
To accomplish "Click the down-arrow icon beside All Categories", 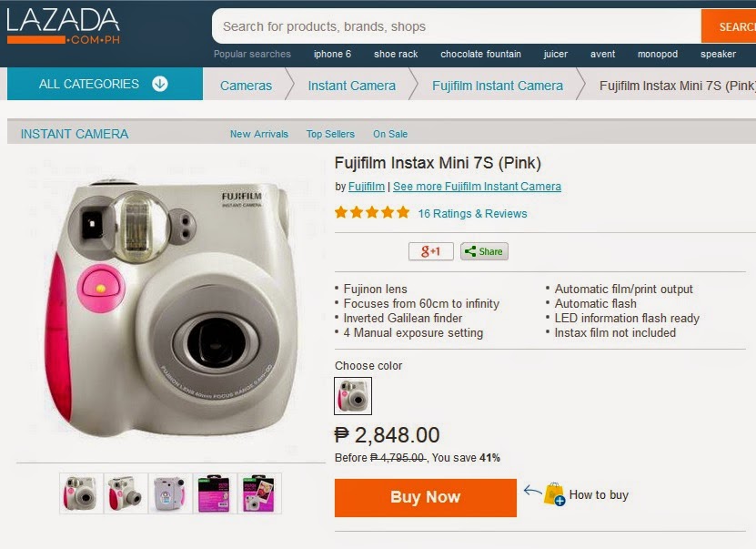I will coord(160,85).
